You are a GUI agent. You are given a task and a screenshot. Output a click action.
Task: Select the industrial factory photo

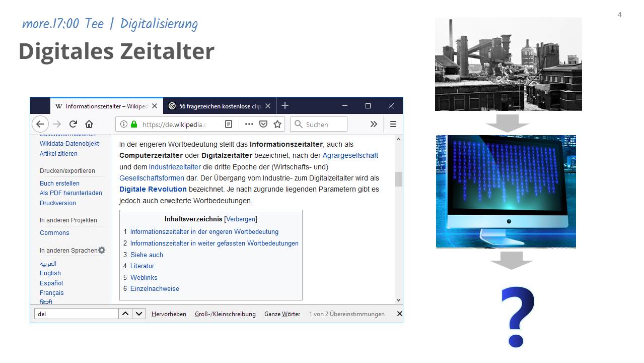coord(509,64)
